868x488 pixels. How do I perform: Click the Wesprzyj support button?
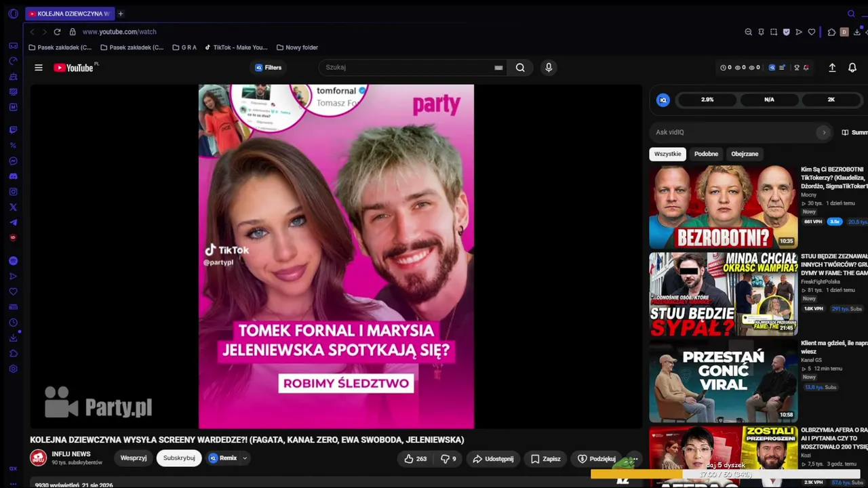tap(134, 458)
